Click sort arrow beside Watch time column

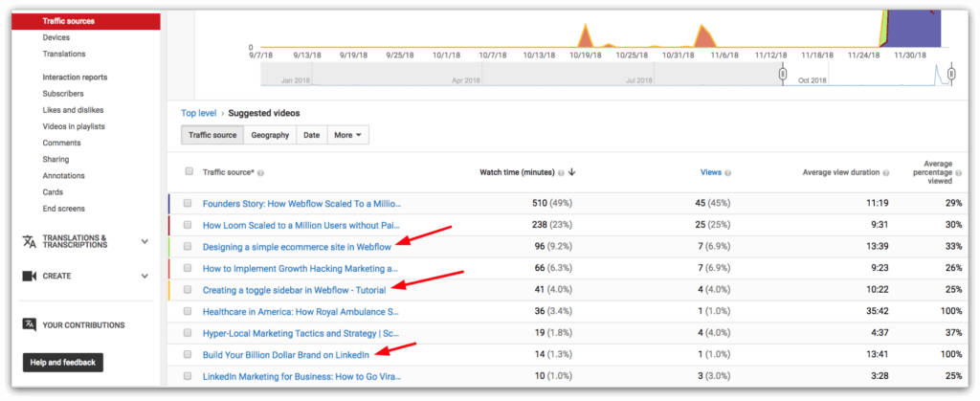[572, 172]
